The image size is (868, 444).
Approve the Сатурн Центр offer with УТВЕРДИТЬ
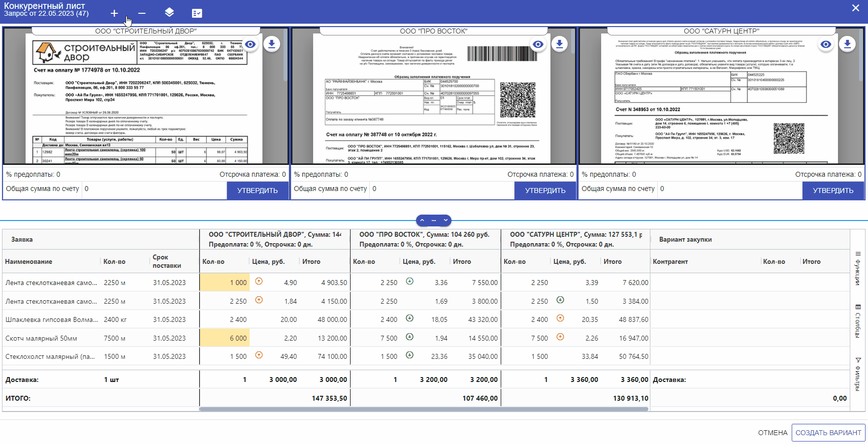click(x=833, y=190)
